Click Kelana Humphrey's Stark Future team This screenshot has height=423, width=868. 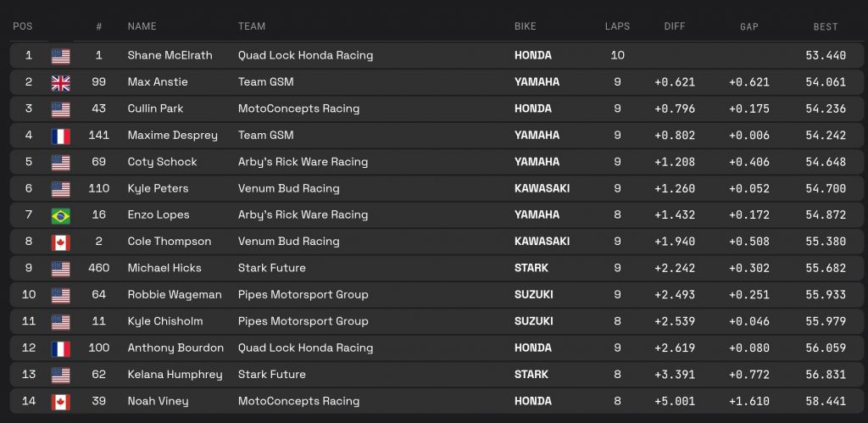coord(271,375)
